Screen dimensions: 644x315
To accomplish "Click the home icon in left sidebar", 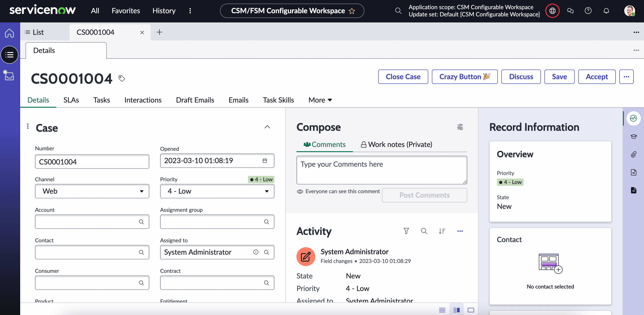I will coord(9,33).
